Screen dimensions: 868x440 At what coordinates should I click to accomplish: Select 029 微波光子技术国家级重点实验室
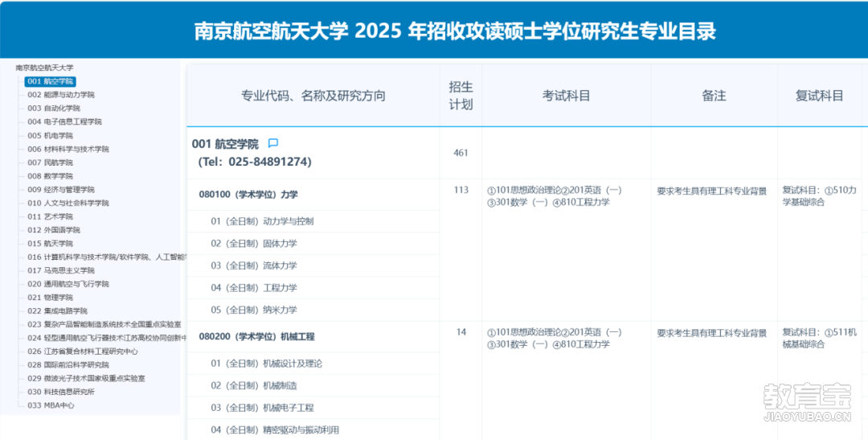point(86,379)
